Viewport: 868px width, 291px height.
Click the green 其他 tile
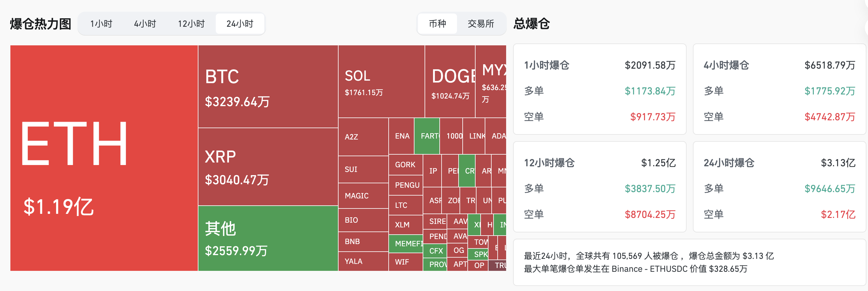coord(268,238)
